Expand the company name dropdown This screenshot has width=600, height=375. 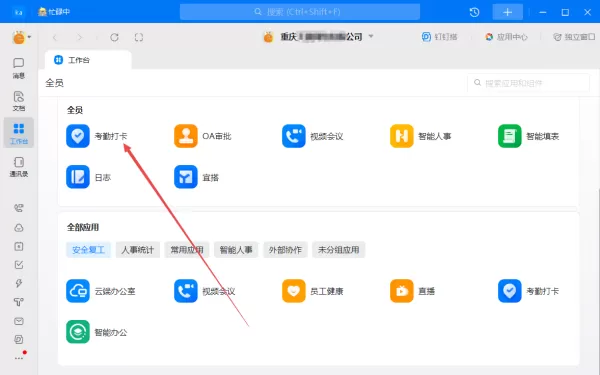[x=371, y=36]
